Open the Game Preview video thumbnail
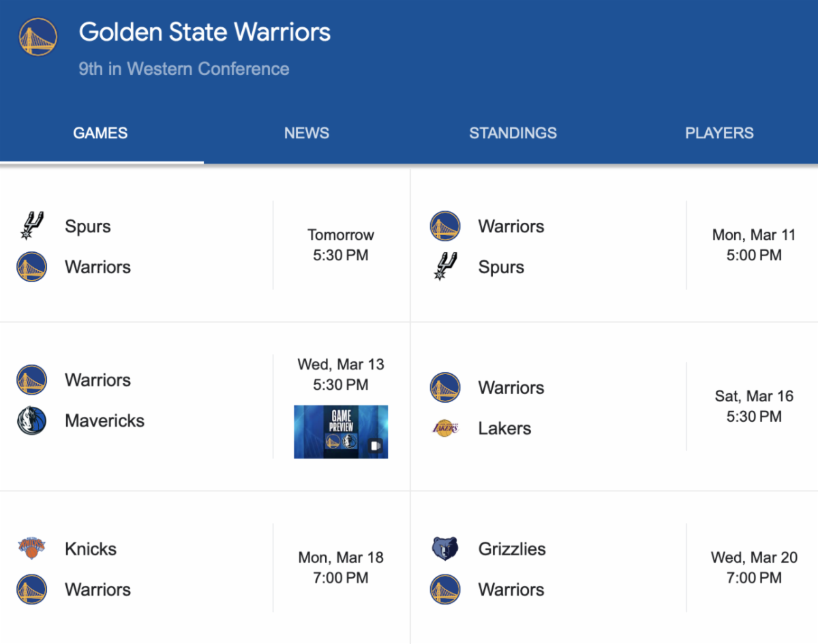The height and width of the screenshot is (644, 818). pyautogui.click(x=341, y=431)
